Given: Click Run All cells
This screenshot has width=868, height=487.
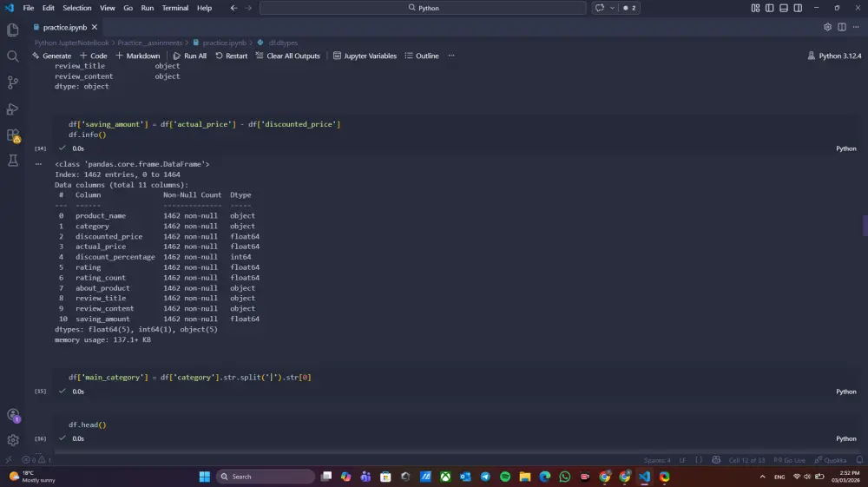Looking at the screenshot, I should (190, 56).
